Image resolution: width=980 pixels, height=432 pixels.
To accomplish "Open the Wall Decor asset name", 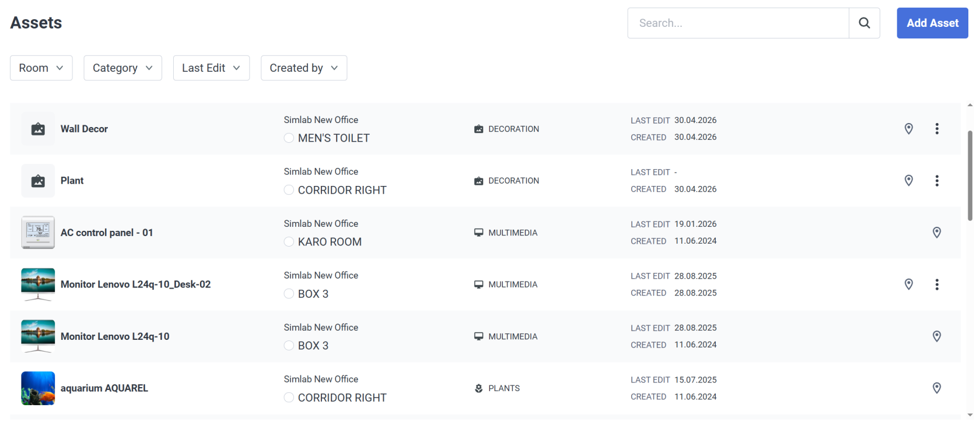I will (x=84, y=129).
